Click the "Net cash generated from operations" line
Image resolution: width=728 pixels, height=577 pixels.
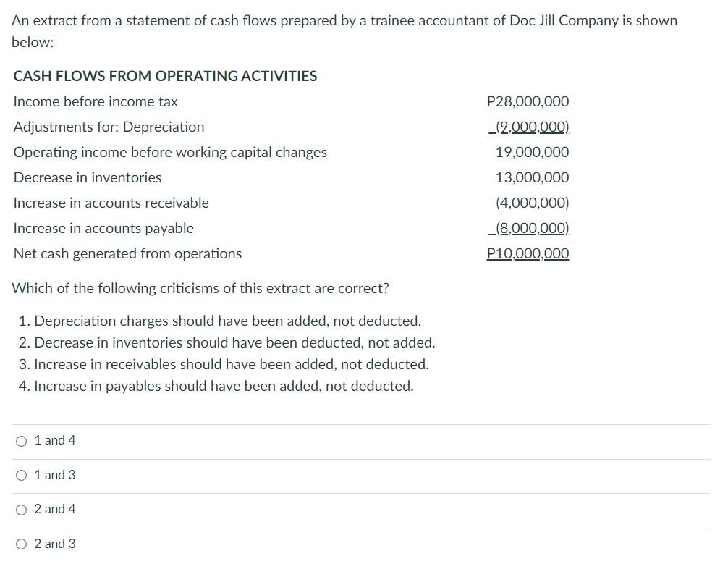pyautogui.click(x=127, y=253)
